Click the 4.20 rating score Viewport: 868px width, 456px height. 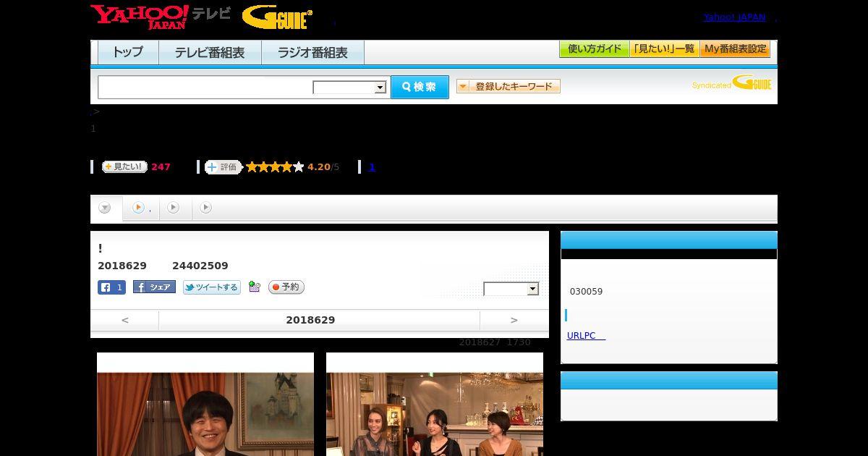pos(318,167)
